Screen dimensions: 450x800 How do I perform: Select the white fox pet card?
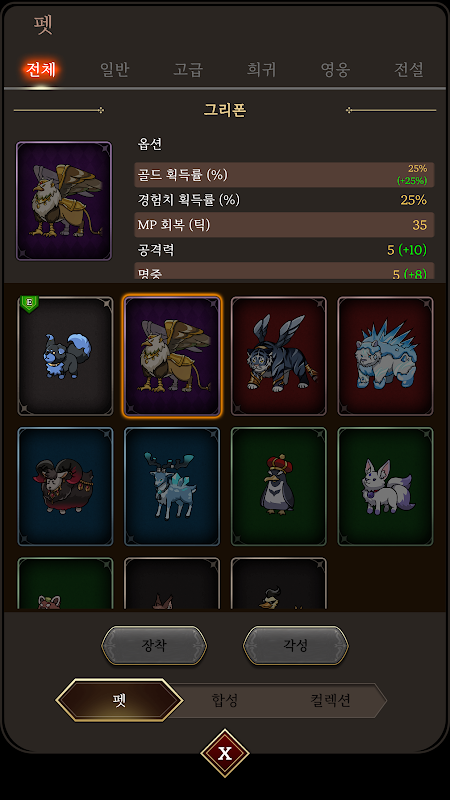tap(385, 486)
